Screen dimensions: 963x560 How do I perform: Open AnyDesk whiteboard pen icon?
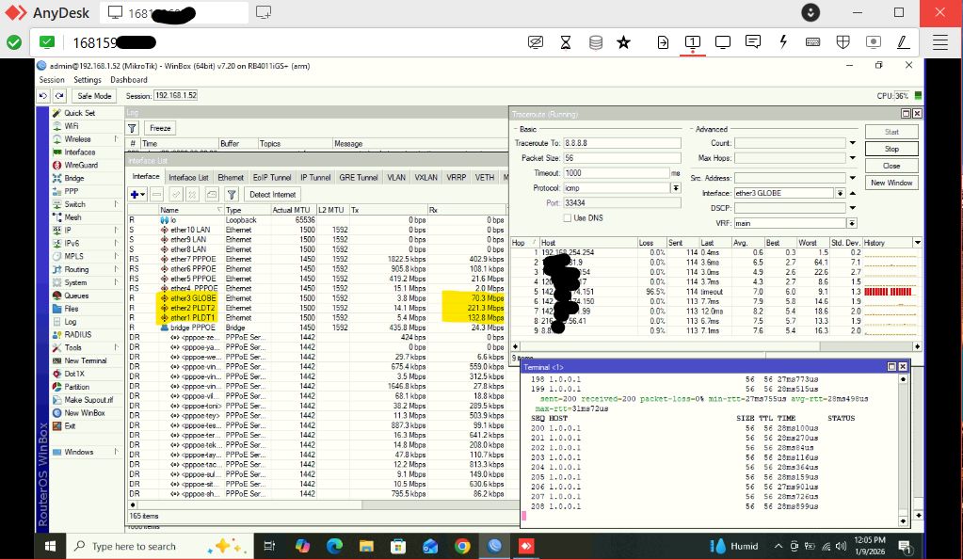point(903,42)
